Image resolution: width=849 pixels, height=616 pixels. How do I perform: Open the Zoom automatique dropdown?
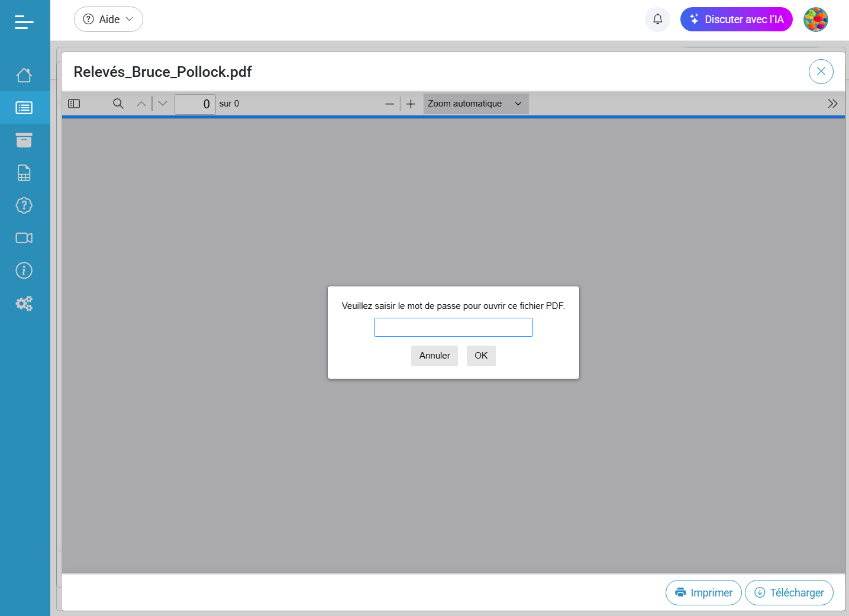pyautogui.click(x=475, y=104)
